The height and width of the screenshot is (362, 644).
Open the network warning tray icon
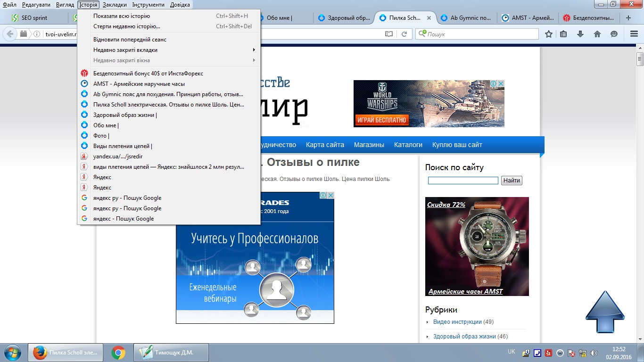coord(583,353)
